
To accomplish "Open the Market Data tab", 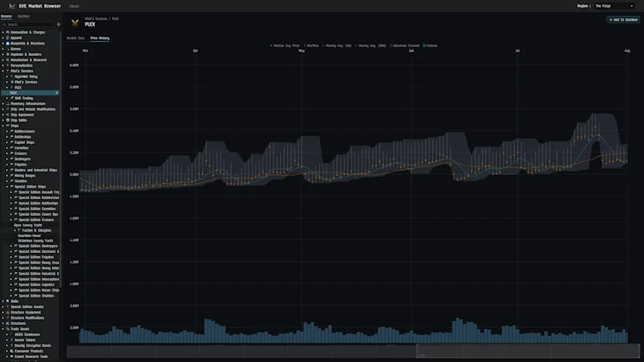I will (76, 38).
